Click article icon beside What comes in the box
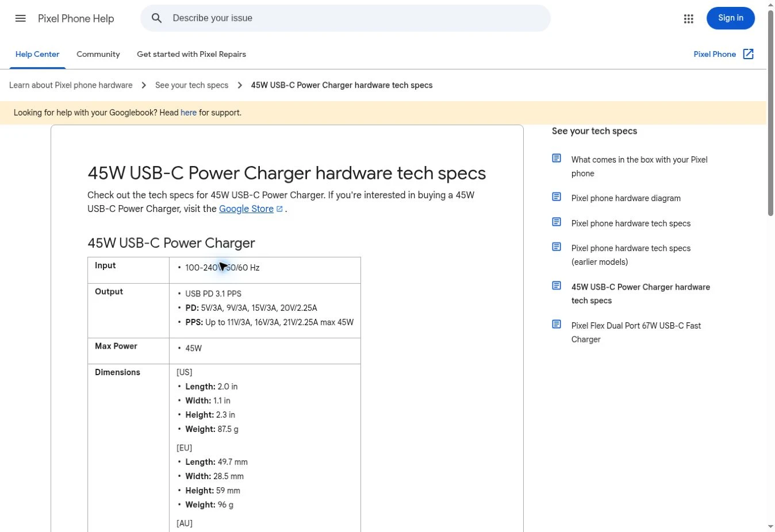This screenshot has width=775, height=532. [557, 159]
